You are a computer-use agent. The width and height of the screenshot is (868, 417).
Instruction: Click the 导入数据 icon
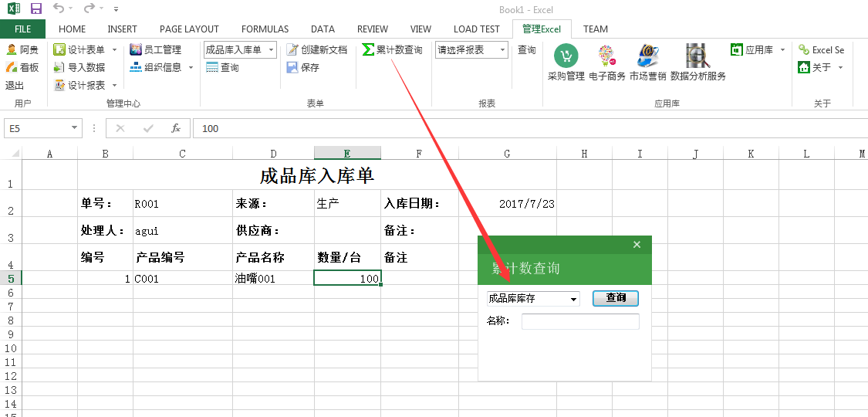(x=59, y=67)
